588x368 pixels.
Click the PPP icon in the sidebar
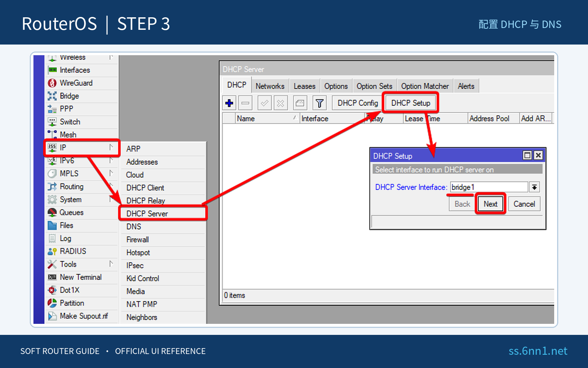pyautogui.click(x=53, y=109)
